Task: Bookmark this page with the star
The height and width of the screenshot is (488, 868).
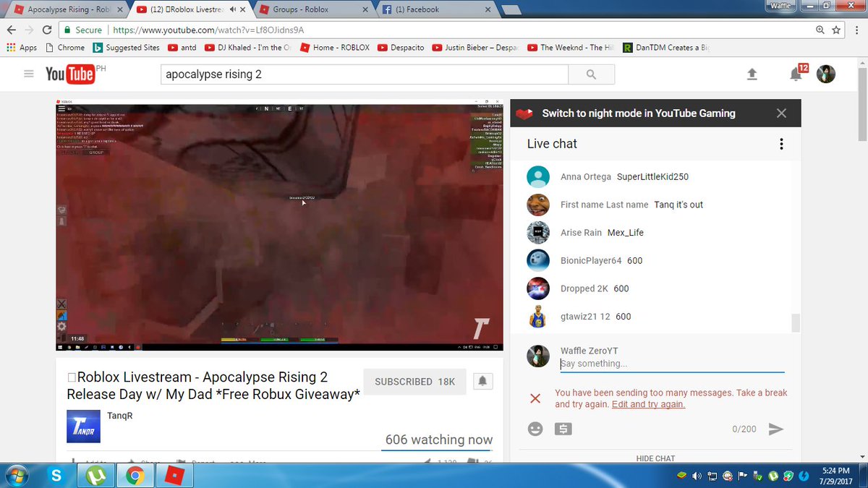Action: click(836, 30)
